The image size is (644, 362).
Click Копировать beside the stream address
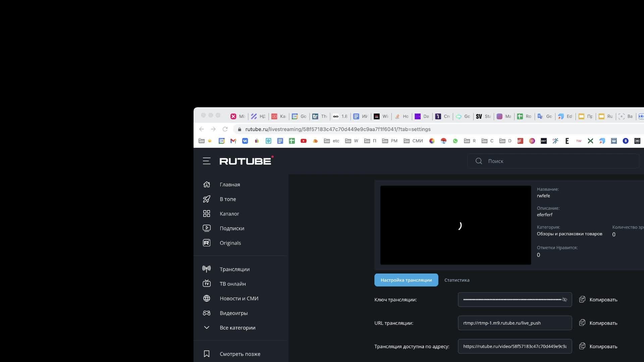tap(598, 346)
